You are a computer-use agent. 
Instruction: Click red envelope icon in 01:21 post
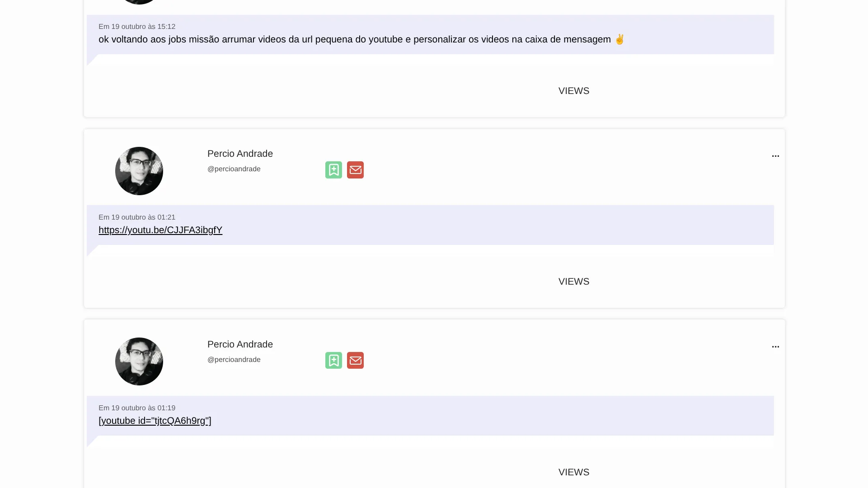(355, 170)
